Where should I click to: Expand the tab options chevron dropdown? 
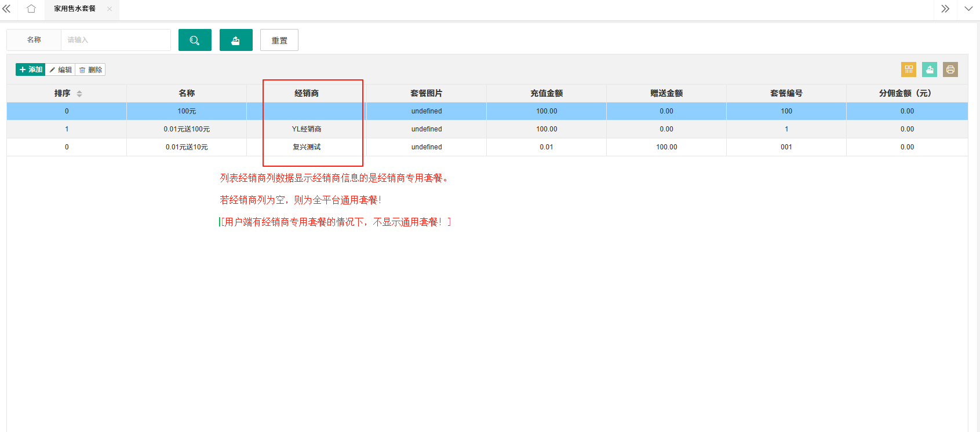pos(968,9)
